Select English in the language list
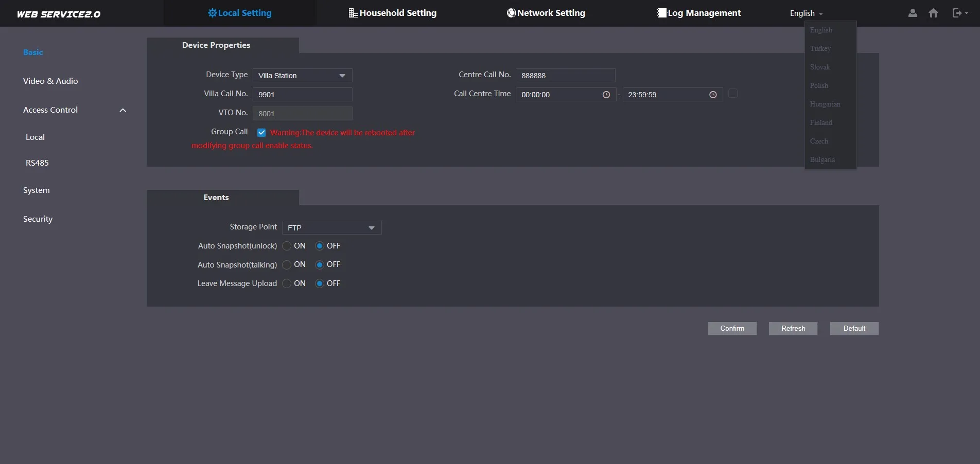 (x=830, y=30)
